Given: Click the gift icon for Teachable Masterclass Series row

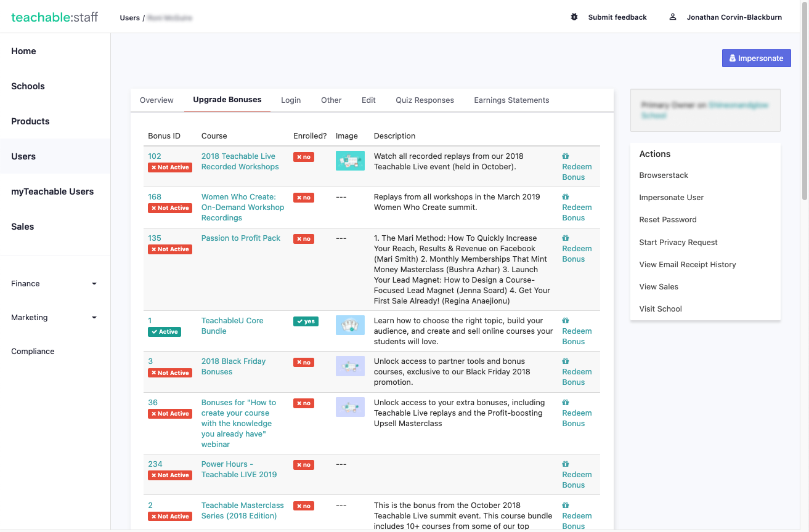Looking at the screenshot, I should point(566,506).
